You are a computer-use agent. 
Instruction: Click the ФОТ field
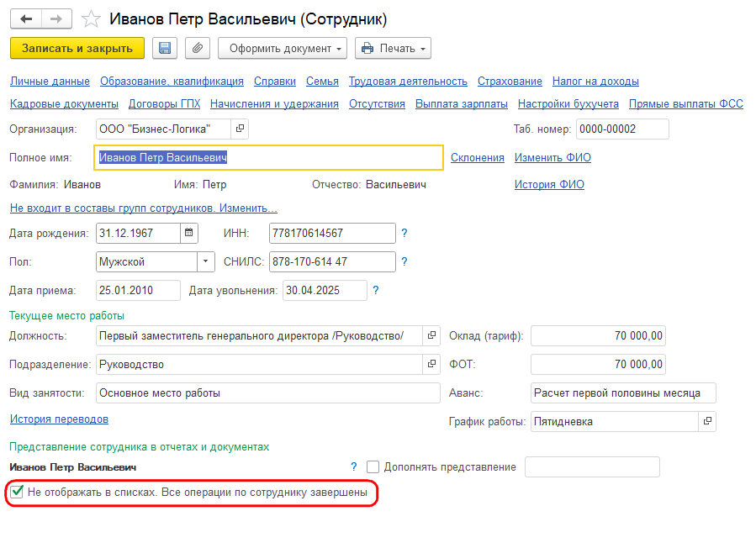pos(599,364)
